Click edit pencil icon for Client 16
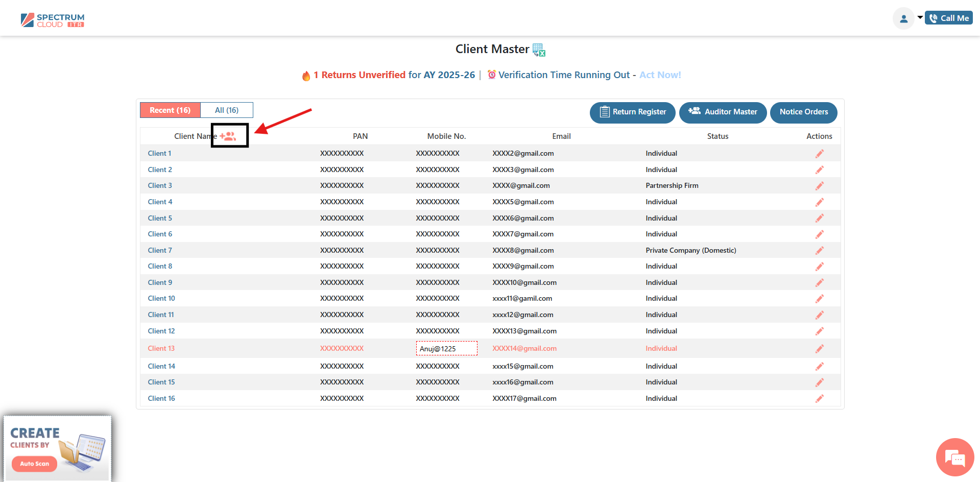 [819, 399]
